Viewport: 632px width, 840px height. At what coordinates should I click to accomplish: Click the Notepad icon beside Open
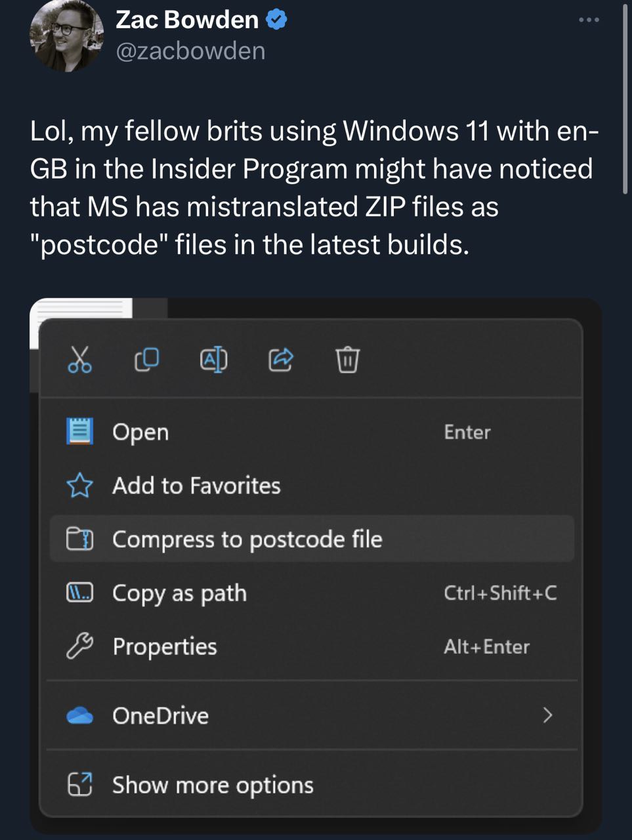(80, 432)
